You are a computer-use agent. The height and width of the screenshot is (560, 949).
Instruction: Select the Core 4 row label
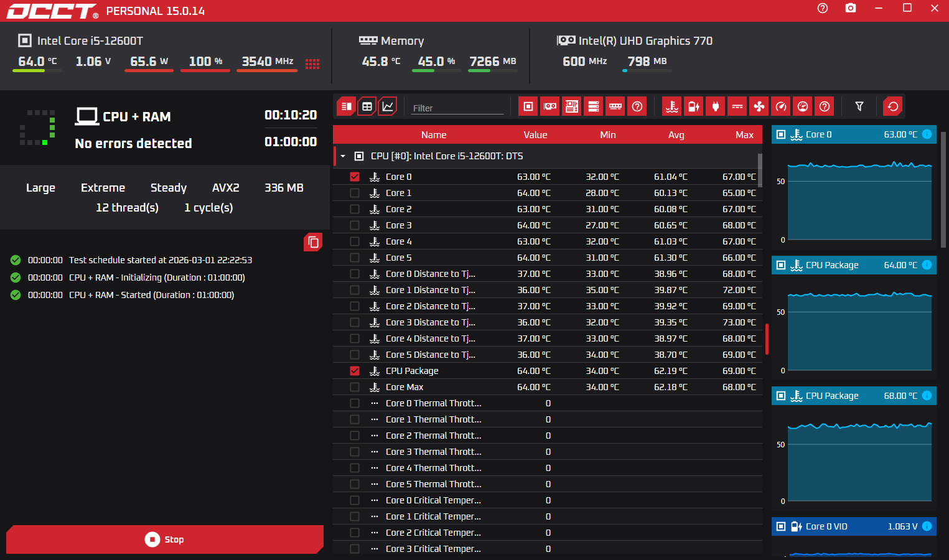398,241
